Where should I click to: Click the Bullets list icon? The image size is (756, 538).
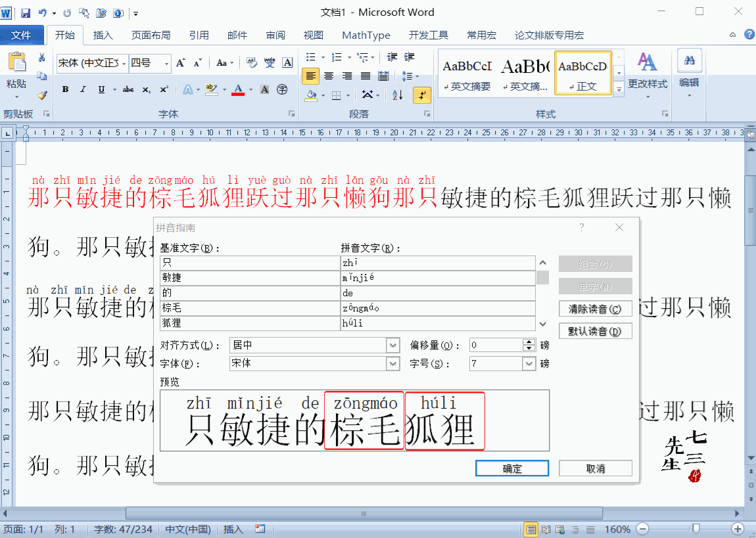tap(311, 57)
